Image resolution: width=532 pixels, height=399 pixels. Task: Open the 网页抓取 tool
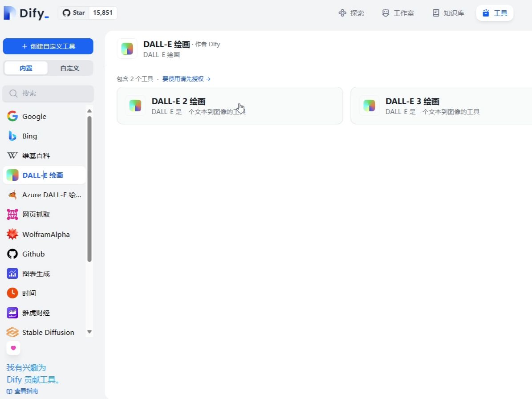(35, 214)
